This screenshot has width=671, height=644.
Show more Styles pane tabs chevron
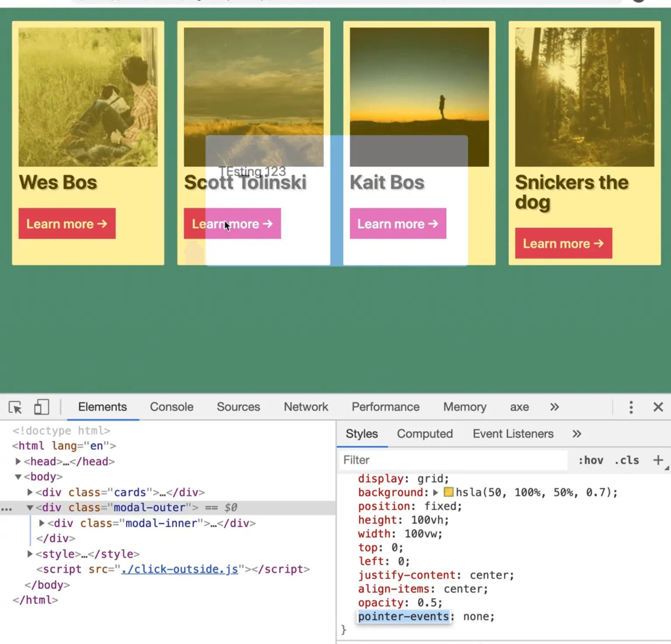click(577, 434)
